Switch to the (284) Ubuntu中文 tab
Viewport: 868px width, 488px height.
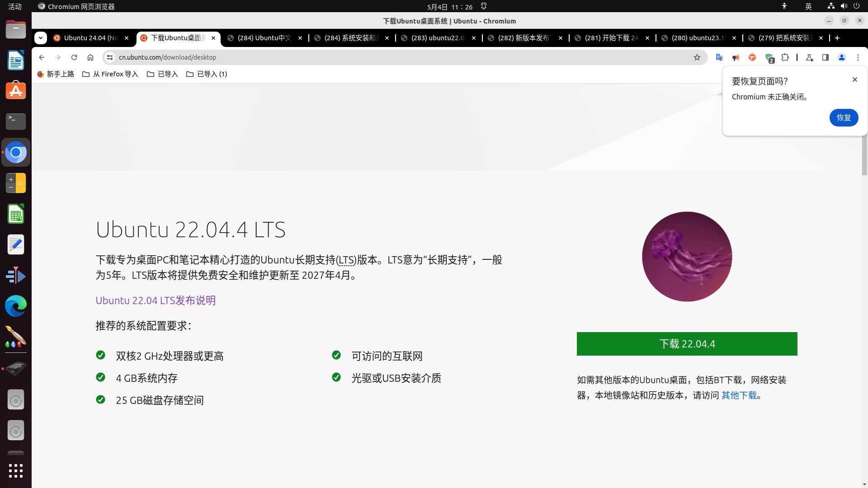[x=265, y=38]
